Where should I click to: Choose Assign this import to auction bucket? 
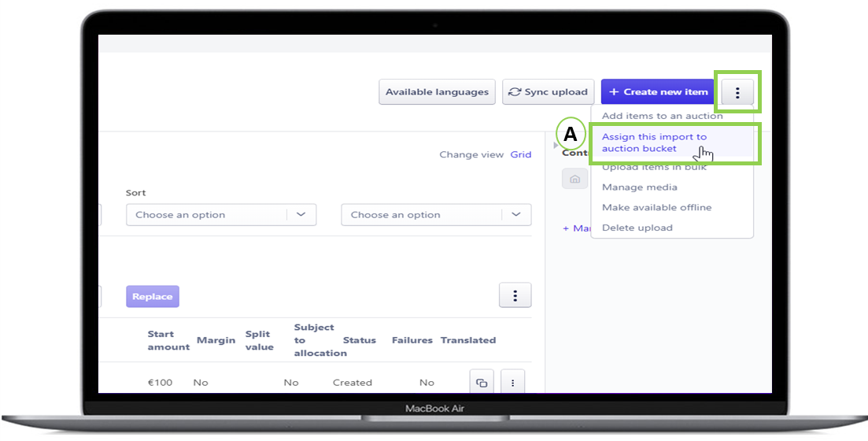click(x=654, y=143)
